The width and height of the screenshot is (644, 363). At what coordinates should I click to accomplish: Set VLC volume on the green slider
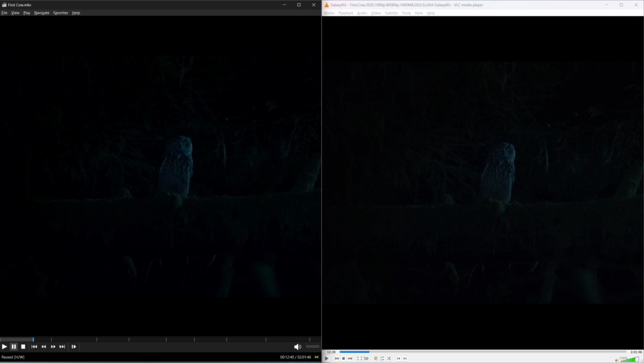click(629, 359)
